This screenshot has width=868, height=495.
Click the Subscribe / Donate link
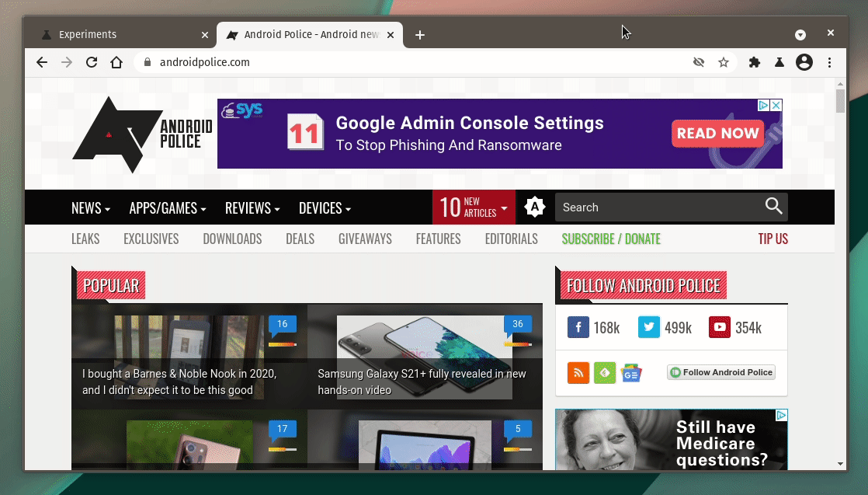tap(611, 239)
